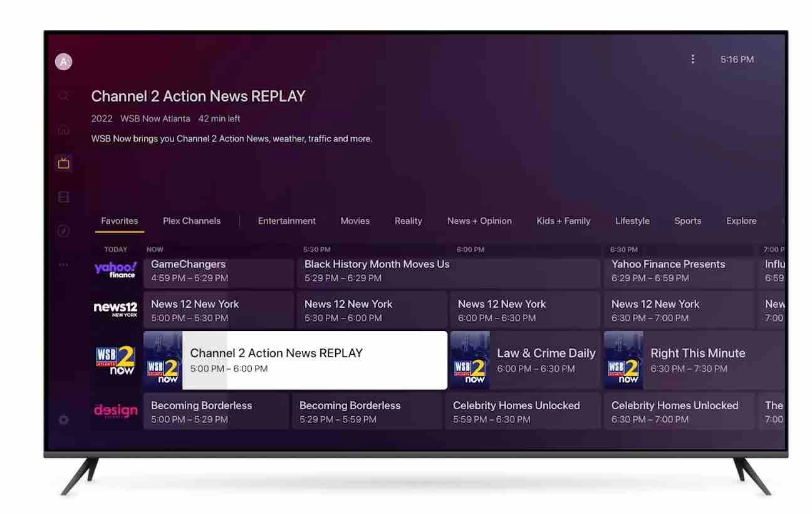The width and height of the screenshot is (812, 514).
Task: Click the 5:16 PM clock
Action: coord(737,60)
